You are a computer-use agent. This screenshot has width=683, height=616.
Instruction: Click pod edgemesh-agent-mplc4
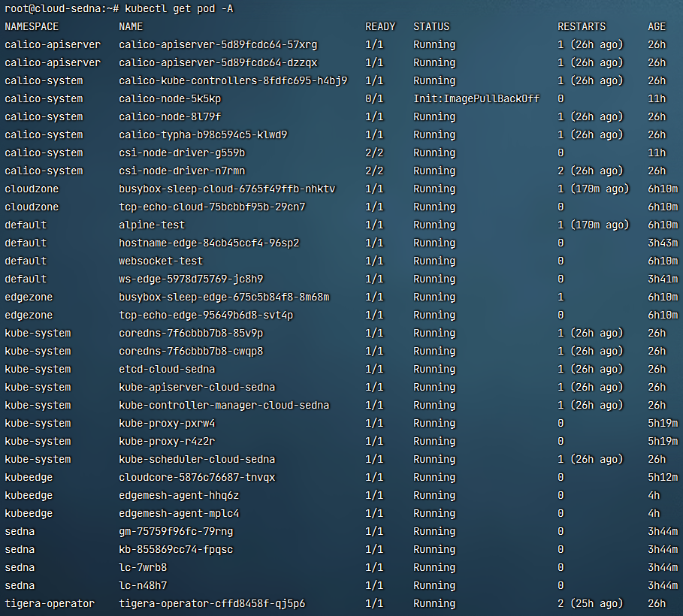[x=179, y=514]
